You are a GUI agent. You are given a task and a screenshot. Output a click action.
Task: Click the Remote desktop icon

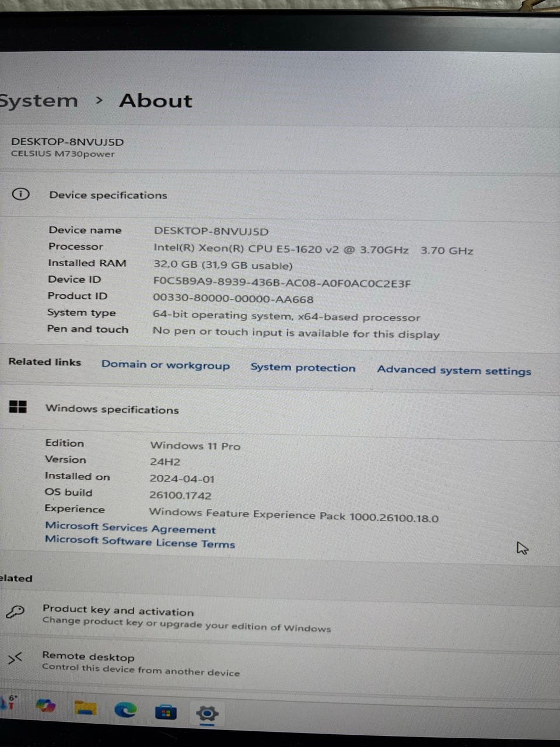(x=15, y=658)
